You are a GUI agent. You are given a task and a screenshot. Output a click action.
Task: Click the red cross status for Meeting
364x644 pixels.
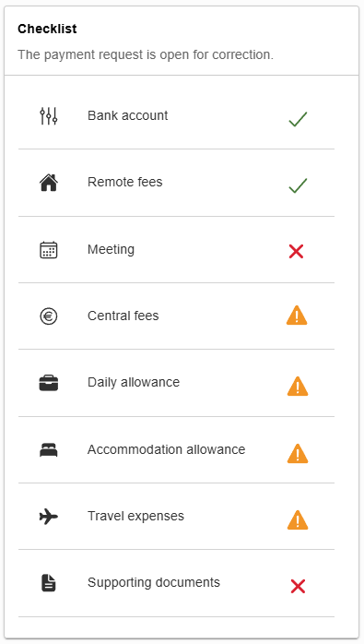pos(296,251)
